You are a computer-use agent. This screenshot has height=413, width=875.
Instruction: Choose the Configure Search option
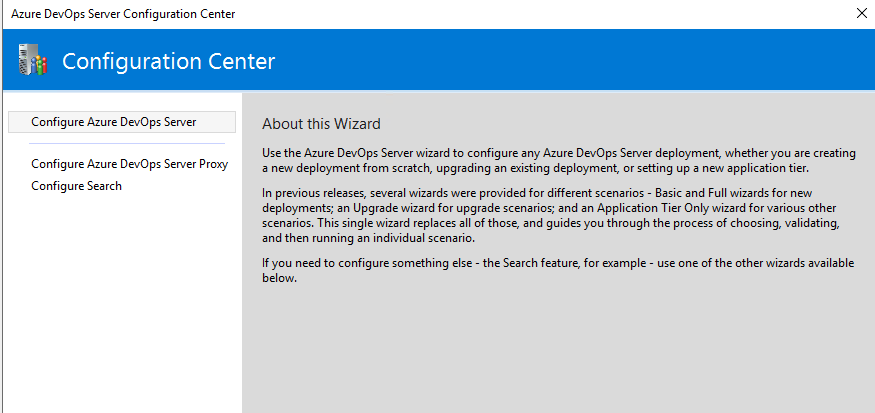(76, 186)
